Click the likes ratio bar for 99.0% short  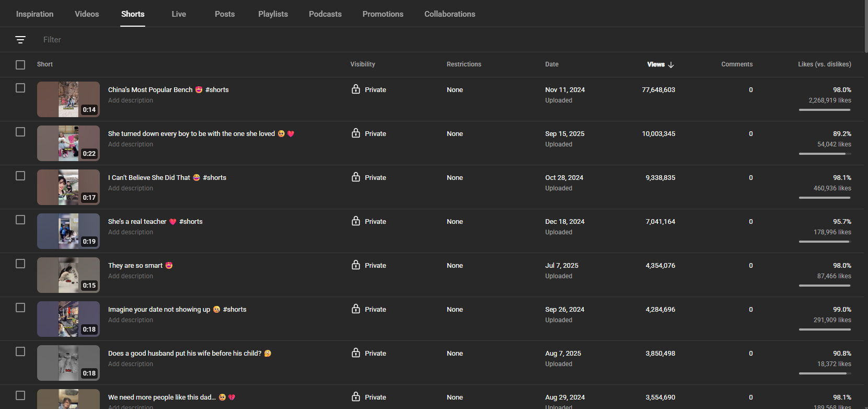[x=825, y=330]
